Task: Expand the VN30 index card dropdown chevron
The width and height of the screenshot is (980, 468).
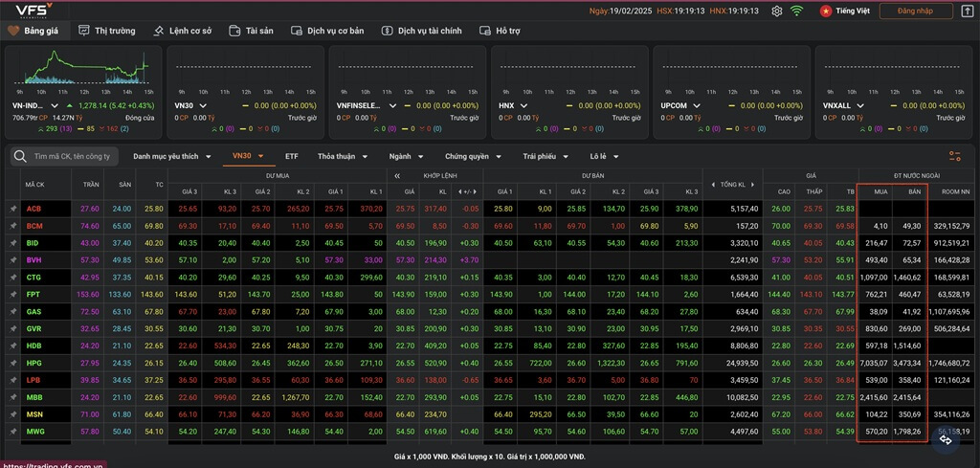Action: click(x=203, y=105)
